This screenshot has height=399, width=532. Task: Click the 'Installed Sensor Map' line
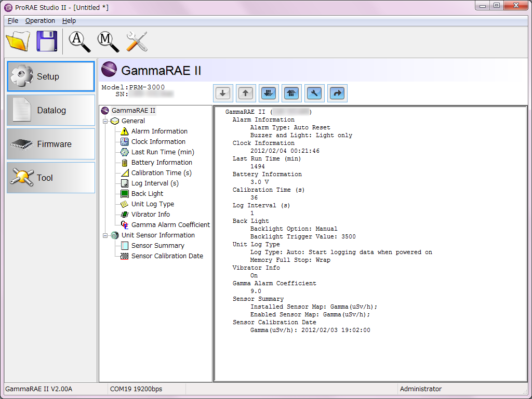pyautogui.click(x=314, y=307)
